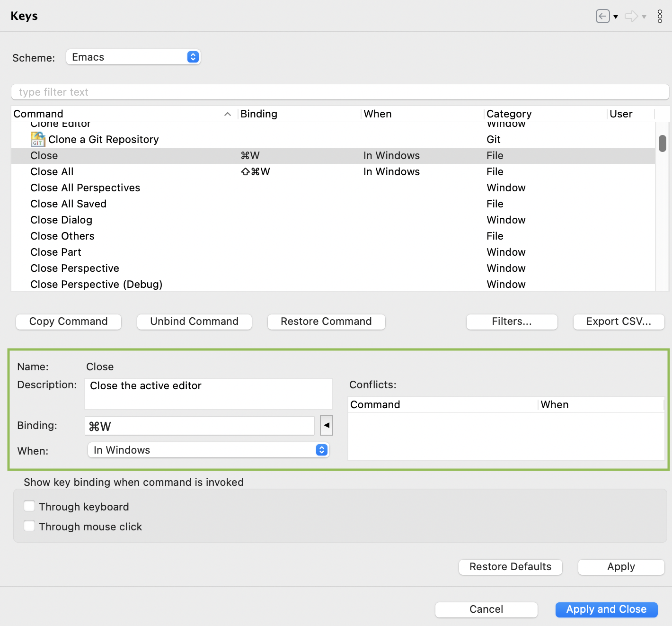The height and width of the screenshot is (626, 672).
Task: Click the forward navigation arrow icon
Action: (x=630, y=16)
